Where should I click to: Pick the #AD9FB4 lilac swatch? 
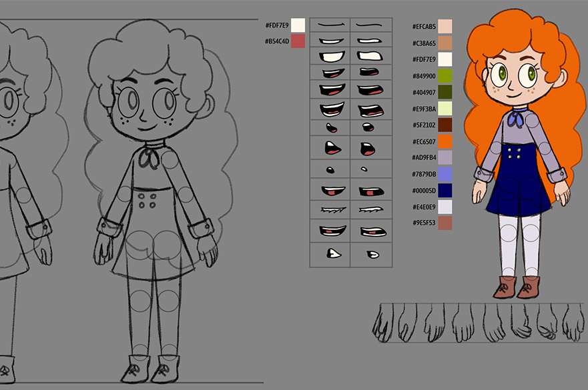(445, 157)
